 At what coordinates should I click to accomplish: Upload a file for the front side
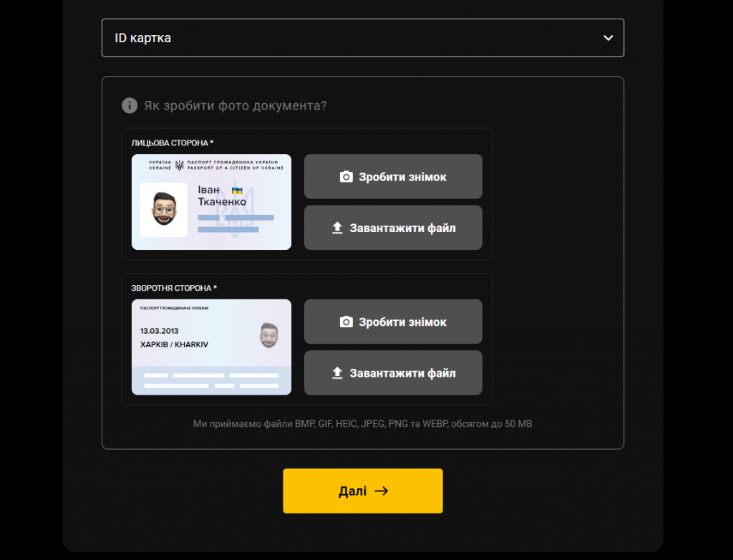click(x=393, y=228)
